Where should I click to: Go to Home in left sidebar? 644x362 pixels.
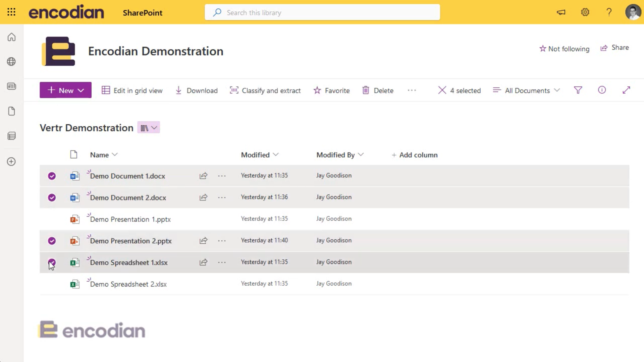[11, 37]
